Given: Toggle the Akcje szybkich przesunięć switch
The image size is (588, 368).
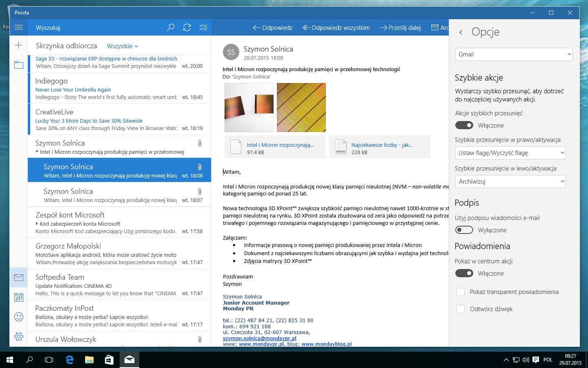Looking at the screenshot, I should [464, 125].
